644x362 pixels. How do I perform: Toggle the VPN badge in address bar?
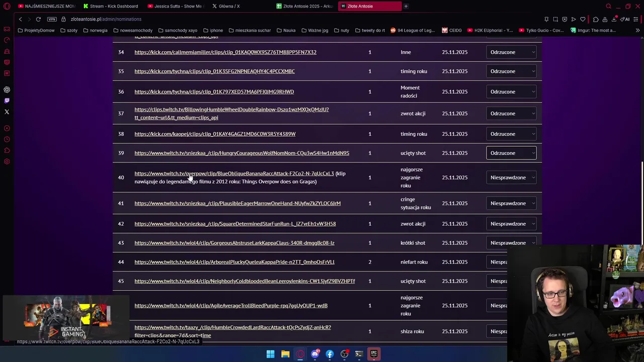[52, 19]
